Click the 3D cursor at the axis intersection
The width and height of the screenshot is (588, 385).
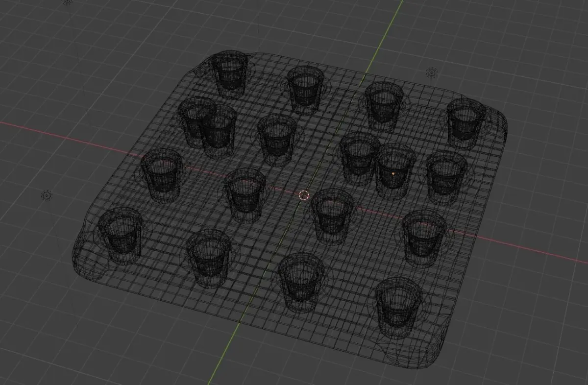coord(304,195)
